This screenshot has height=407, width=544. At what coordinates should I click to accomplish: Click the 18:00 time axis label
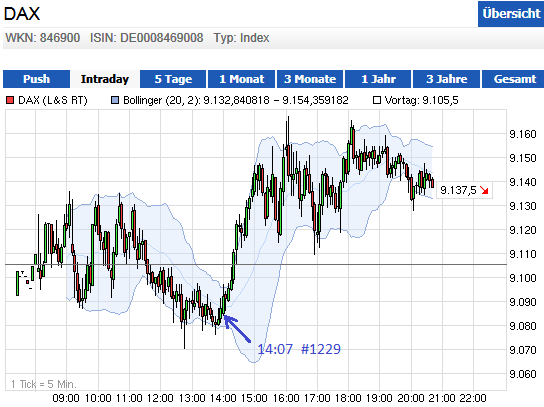tap(349, 398)
